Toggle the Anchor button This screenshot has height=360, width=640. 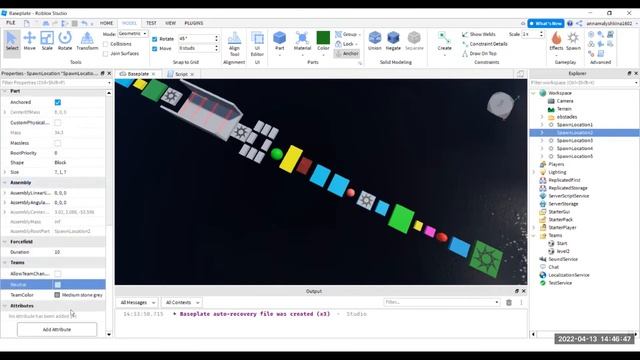point(347,53)
